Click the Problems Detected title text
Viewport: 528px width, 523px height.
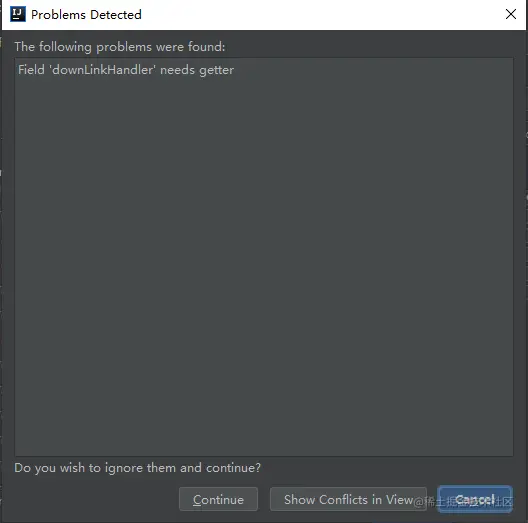tap(86, 15)
